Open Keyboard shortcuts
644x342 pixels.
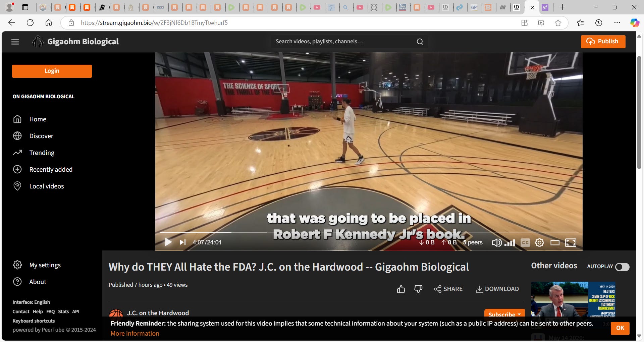point(34,321)
